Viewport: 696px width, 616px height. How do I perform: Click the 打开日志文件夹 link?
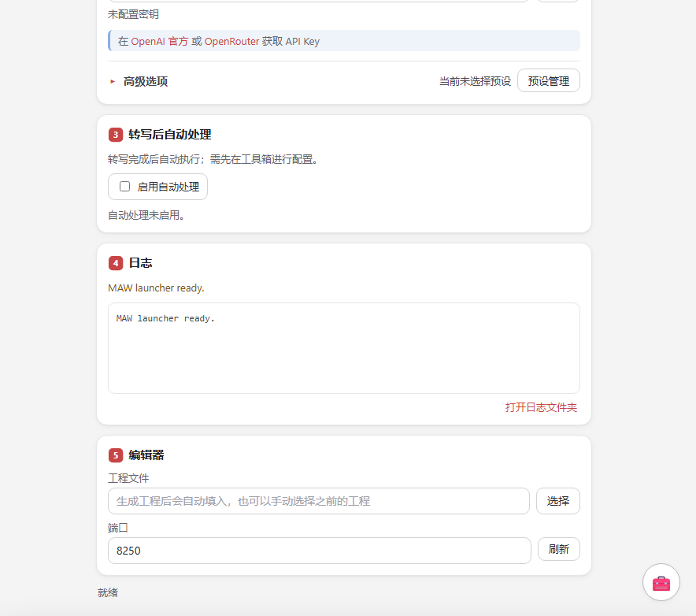(541, 407)
